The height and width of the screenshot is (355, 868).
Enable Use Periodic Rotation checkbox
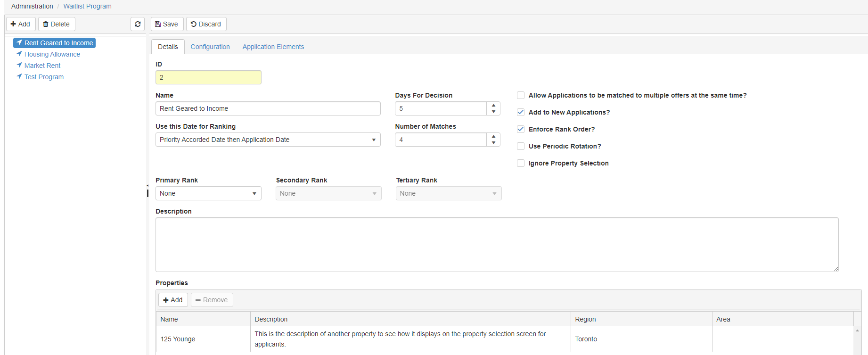point(521,146)
